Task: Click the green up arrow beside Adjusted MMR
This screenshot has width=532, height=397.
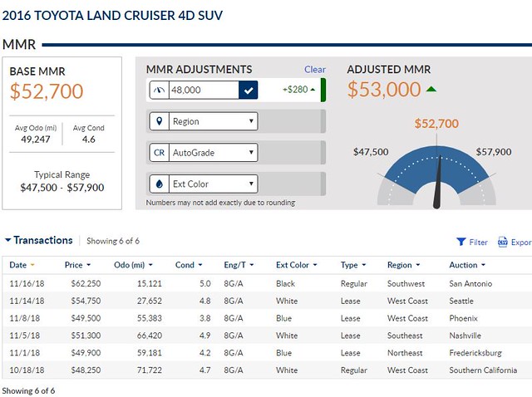Action: tap(431, 89)
